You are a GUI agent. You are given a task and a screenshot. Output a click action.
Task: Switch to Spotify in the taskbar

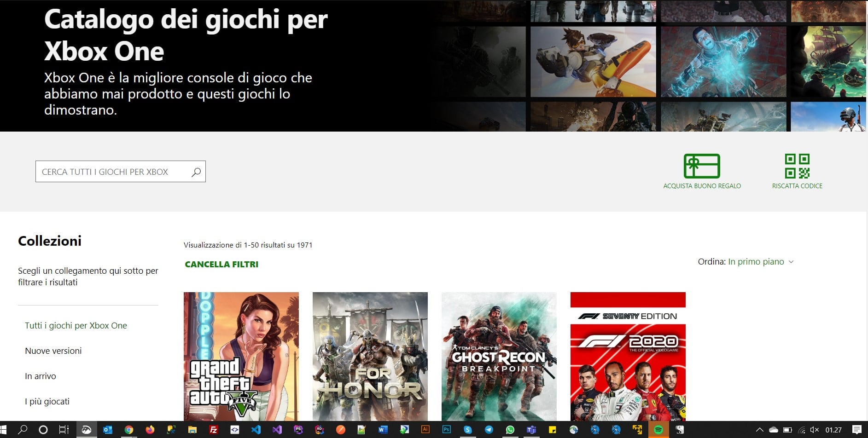(x=658, y=430)
